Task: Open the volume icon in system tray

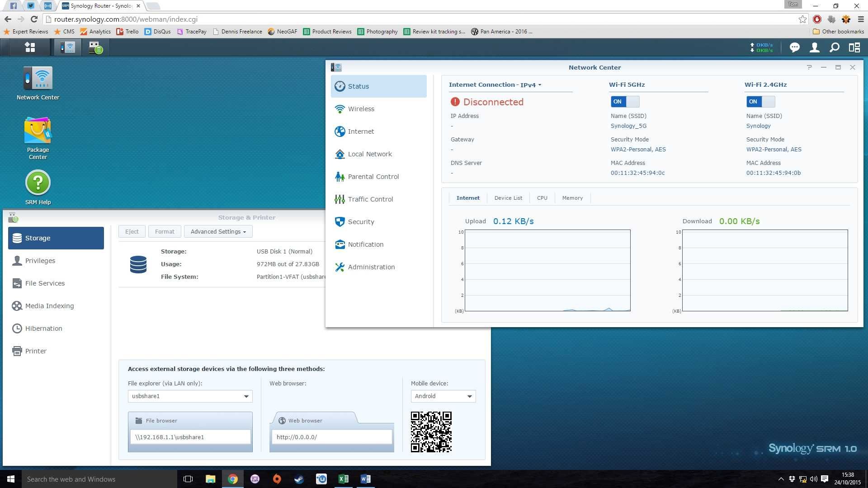Action: pyautogui.click(x=813, y=479)
